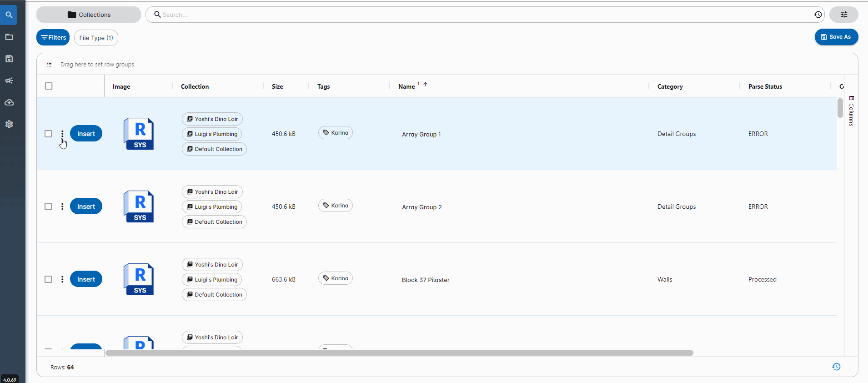Click the 'Array Group 1' name cell
This screenshot has width=868, height=383.
(x=421, y=134)
